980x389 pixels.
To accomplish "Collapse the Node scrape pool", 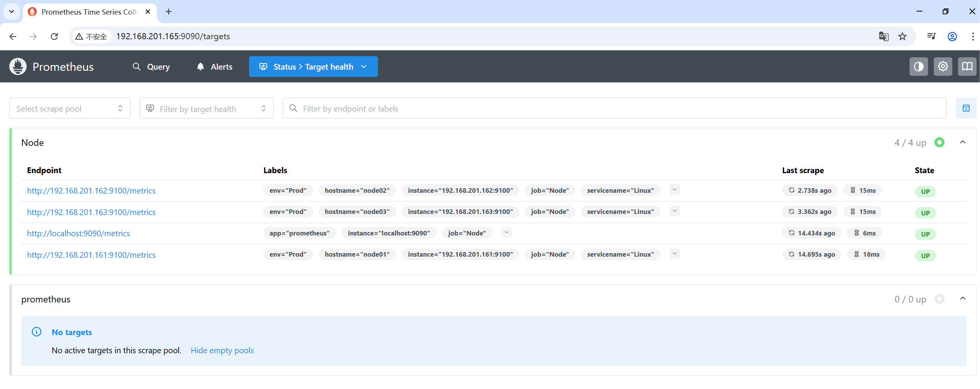I will [x=963, y=142].
